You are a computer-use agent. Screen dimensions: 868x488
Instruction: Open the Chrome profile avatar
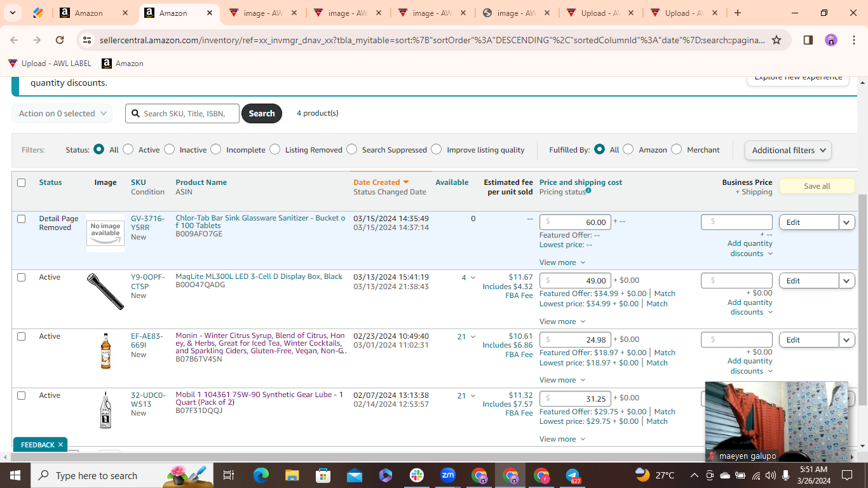pyautogui.click(x=831, y=40)
